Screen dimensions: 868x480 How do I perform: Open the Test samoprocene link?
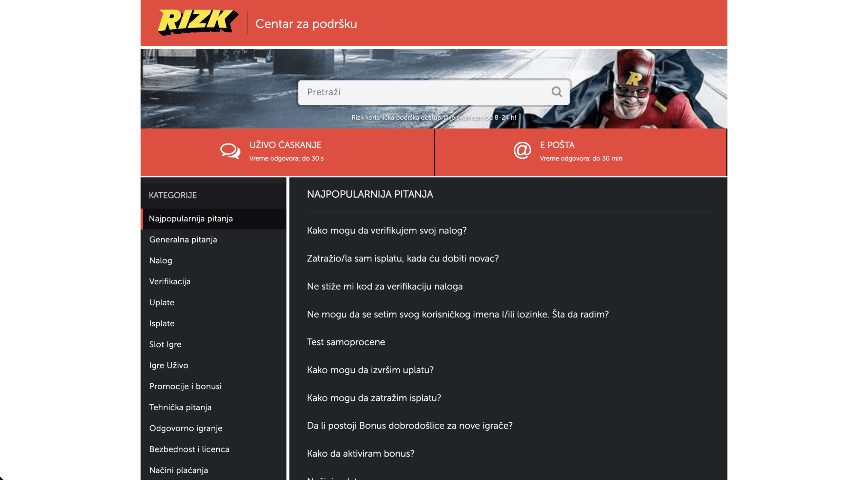(x=346, y=342)
